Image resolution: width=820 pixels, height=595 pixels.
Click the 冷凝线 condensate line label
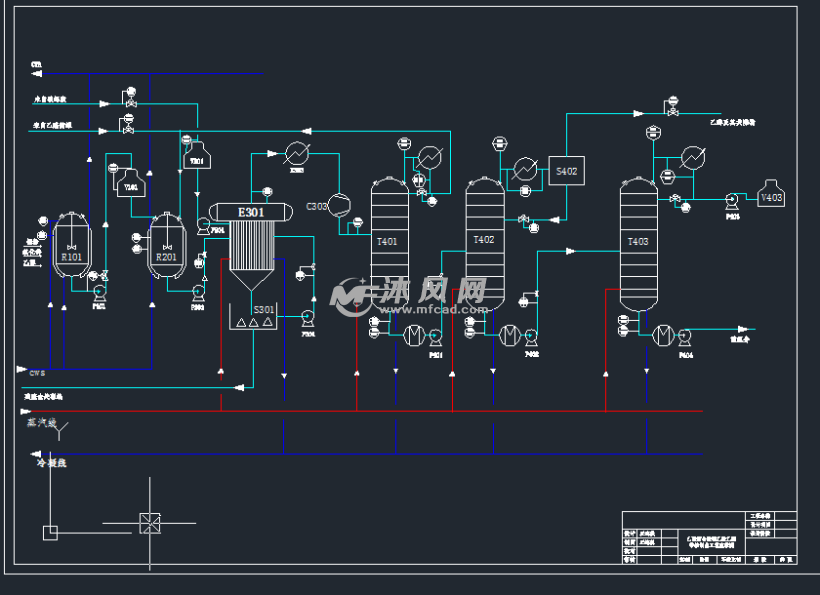[x=51, y=463]
